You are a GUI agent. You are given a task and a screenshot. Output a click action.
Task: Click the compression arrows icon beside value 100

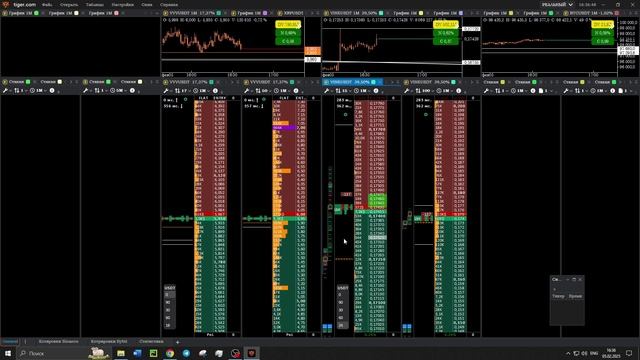coord(418,91)
